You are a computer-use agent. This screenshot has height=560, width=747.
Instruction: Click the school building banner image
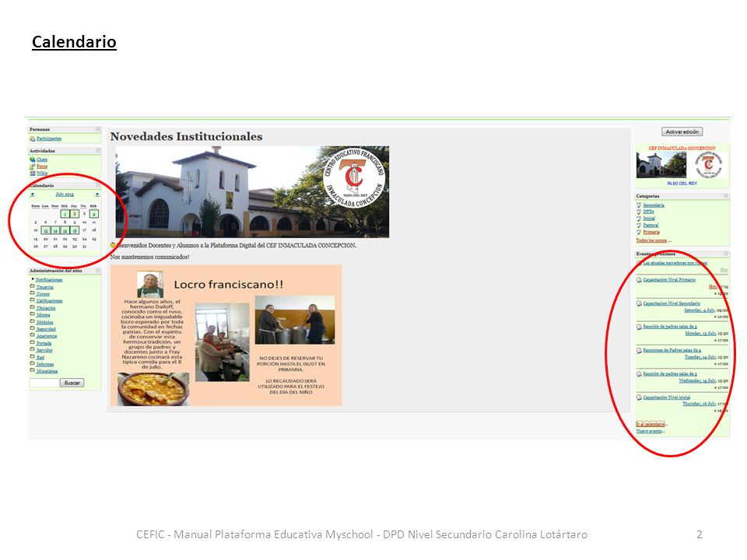252,192
